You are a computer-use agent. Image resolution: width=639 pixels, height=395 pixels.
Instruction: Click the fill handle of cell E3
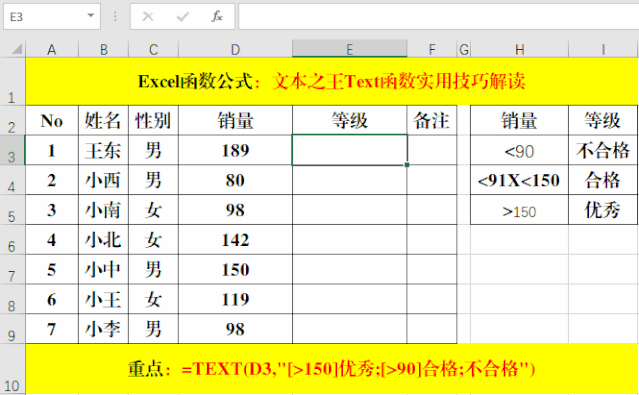click(407, 165)
